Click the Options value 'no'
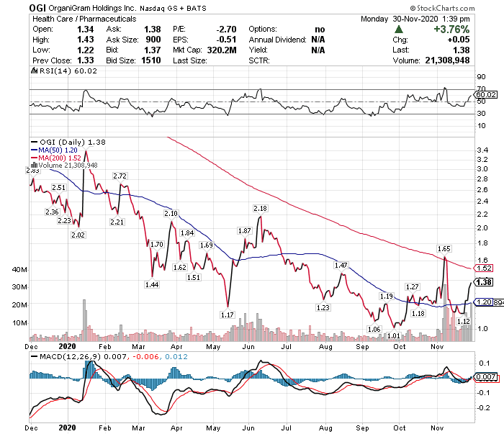504x434 pixels. click(320, 30)
